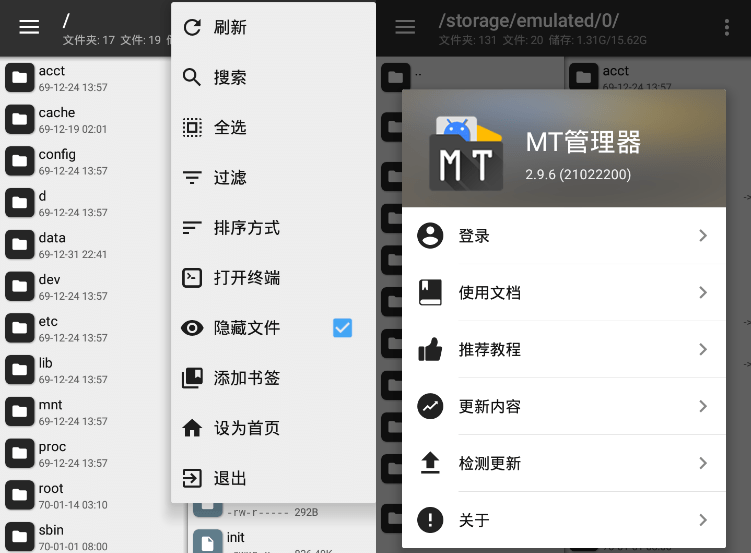Choose 全选 menu entry
Viewport: 751px width, 553px height.
pos(273,127)
